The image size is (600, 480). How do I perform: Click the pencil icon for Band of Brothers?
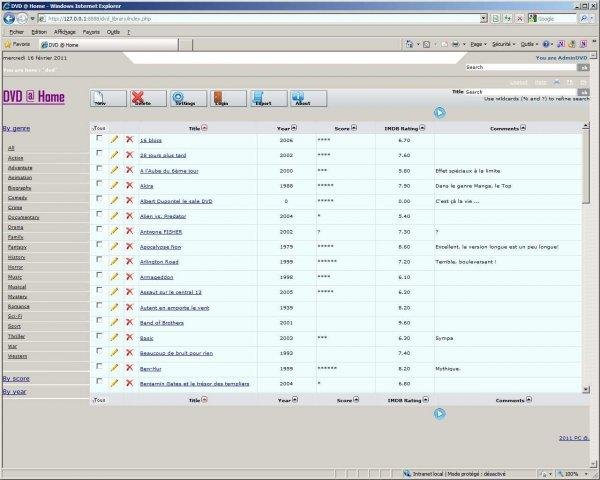tap(114, 322)
